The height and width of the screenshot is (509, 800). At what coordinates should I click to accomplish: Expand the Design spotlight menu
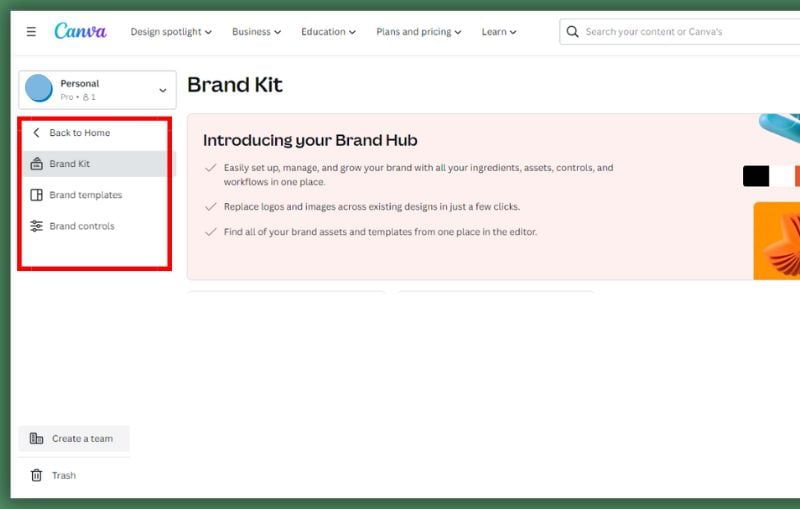(x=171, y=32)
